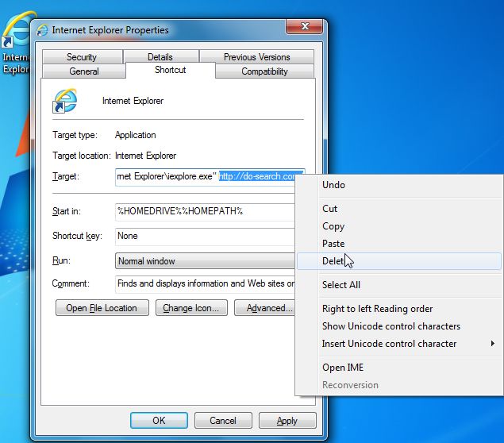Switch to the General tab
This screenshot has height=443, width=504.
pos(84,71)
